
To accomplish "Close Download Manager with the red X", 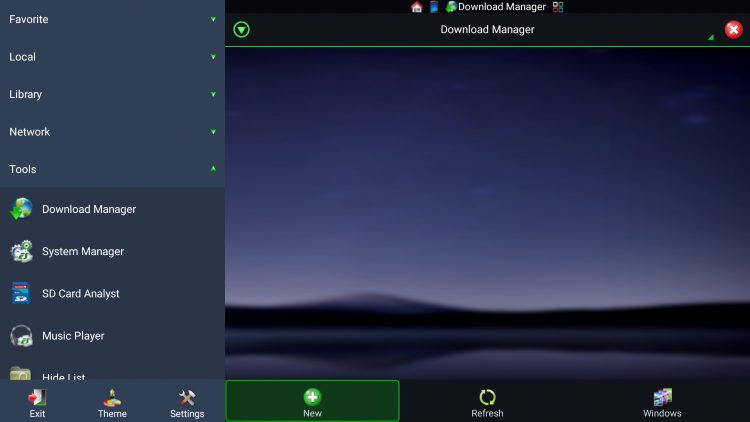I will point(733,30).
